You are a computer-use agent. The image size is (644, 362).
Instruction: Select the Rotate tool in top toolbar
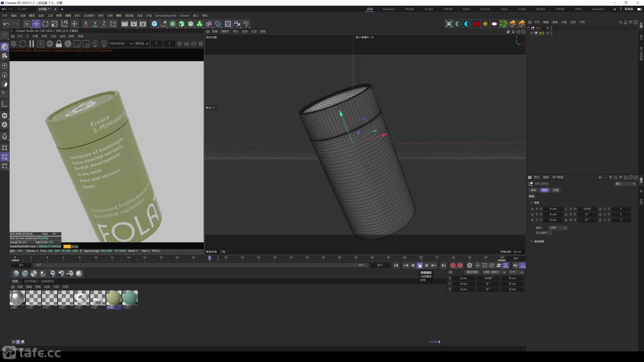coord(45,24)
